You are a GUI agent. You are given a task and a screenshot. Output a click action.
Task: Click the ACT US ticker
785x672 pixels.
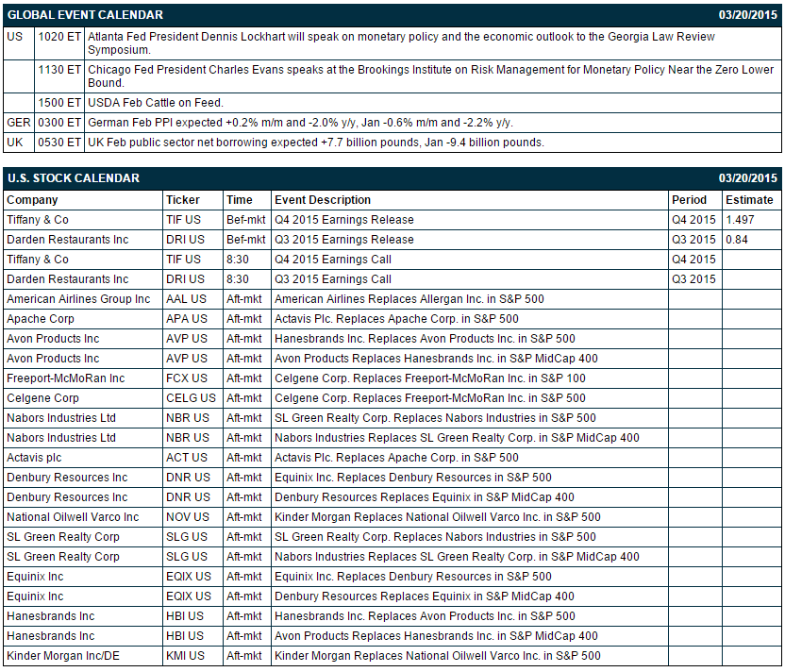pyautogui.click(x=187, y=458)
